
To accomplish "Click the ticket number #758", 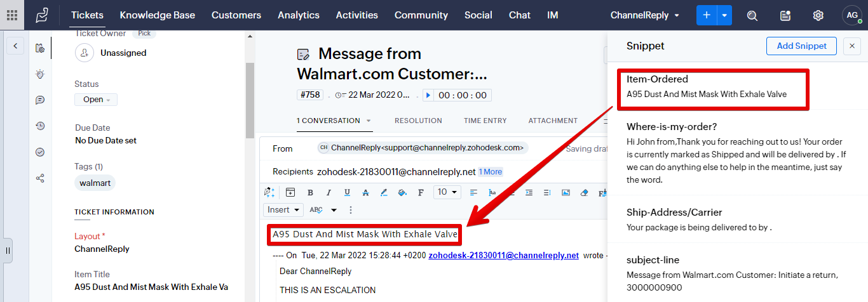I will [310, 95].
